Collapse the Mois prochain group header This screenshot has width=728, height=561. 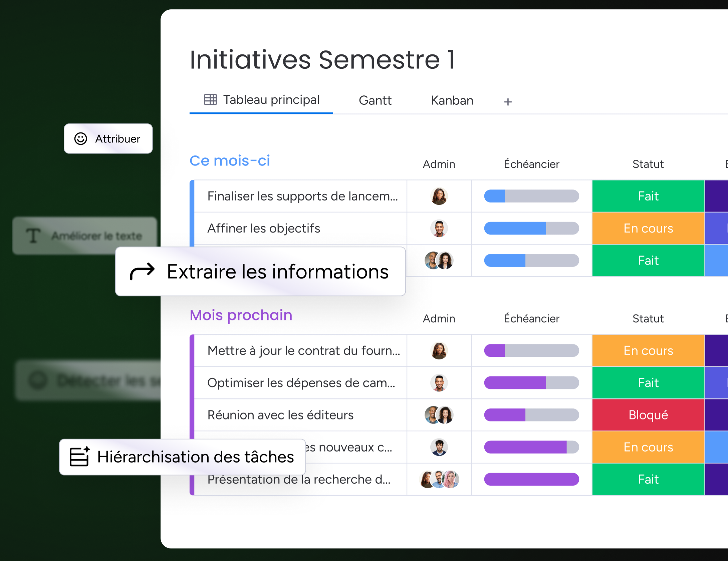[x=241, y=315]
